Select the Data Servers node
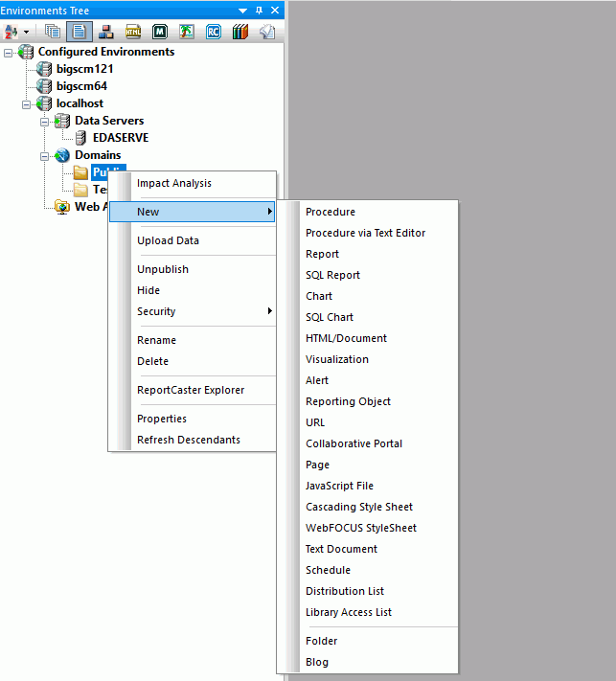This screenshot has width=616, height=681. [x=109, y=121]
